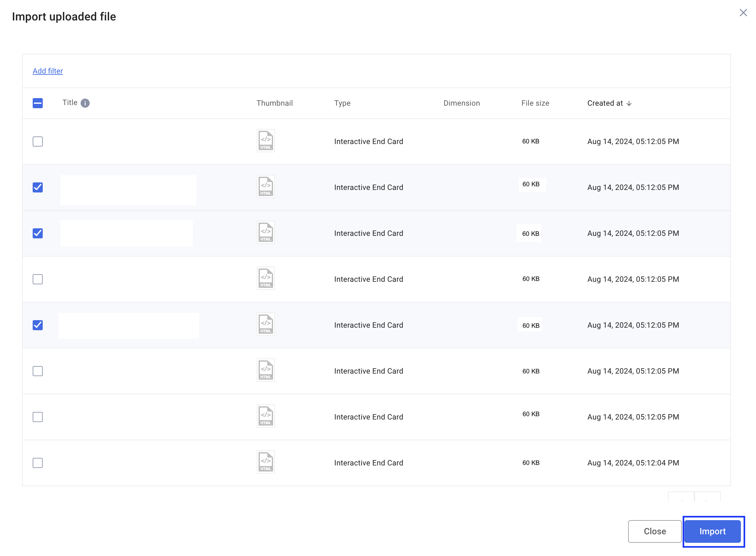Click the Add filter link
Image resolution: width=756 pixels, height=556 pixels.
(47, 71)
